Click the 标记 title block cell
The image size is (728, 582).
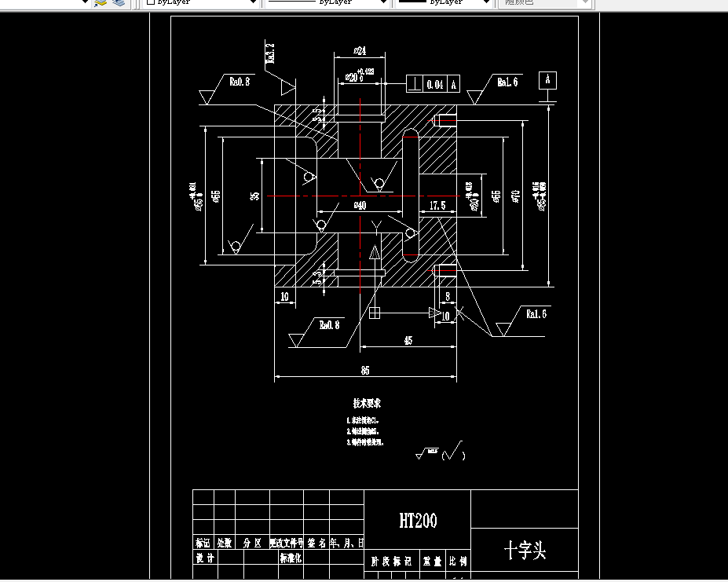click(x=203, y=543)
